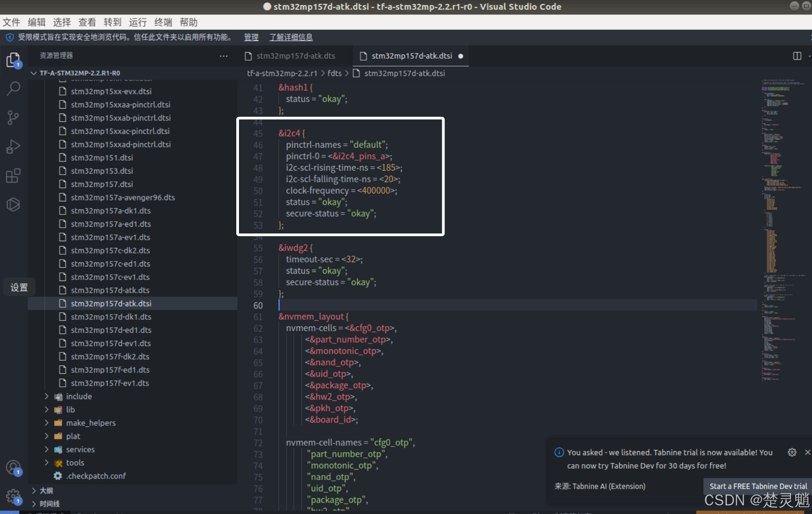Open the Tabnine view icon in activity bar
Screen dimensions: 812x514
click(13, 205)
